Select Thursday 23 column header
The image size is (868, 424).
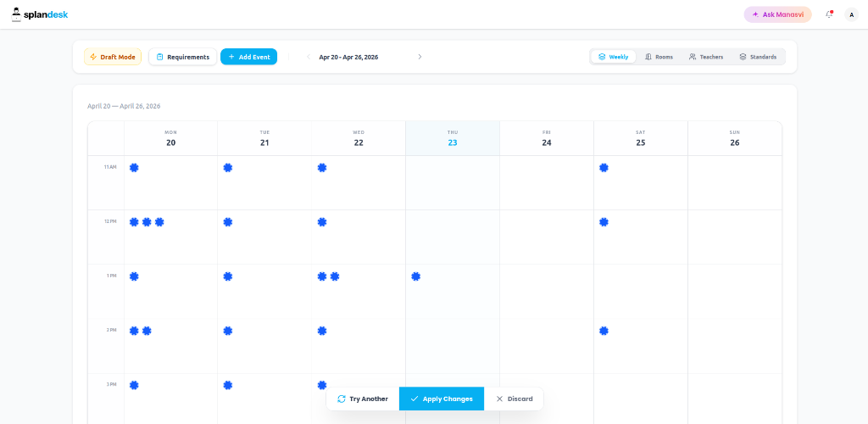tap(453, 138)
